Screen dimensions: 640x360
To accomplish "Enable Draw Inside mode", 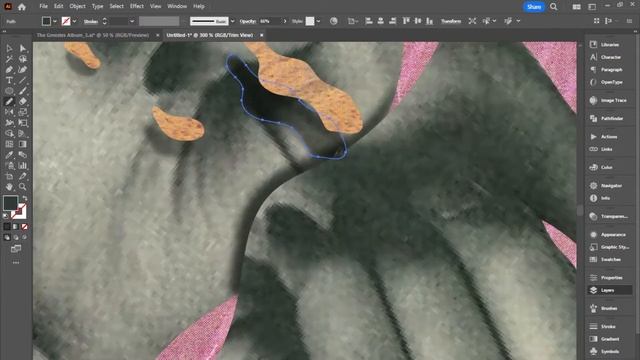I will 24,237.
